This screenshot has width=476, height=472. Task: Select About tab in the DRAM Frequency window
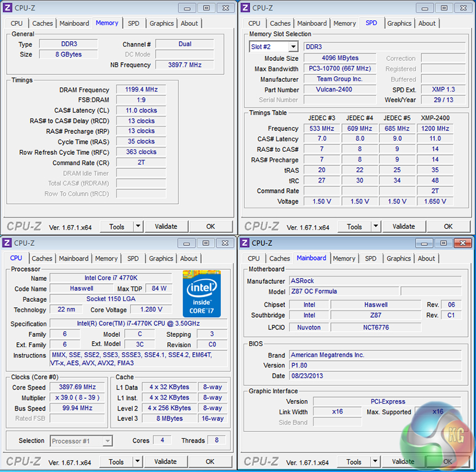[189, 23]
